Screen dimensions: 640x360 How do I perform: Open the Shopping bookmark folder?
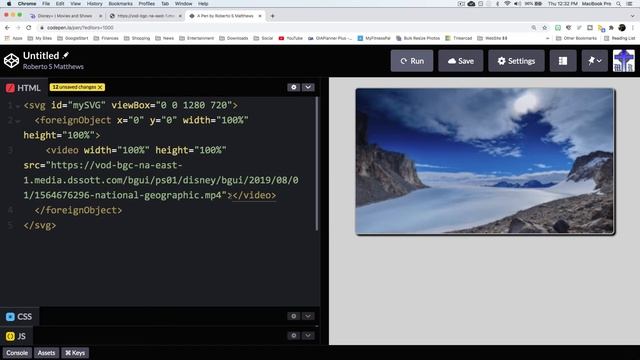137,38
